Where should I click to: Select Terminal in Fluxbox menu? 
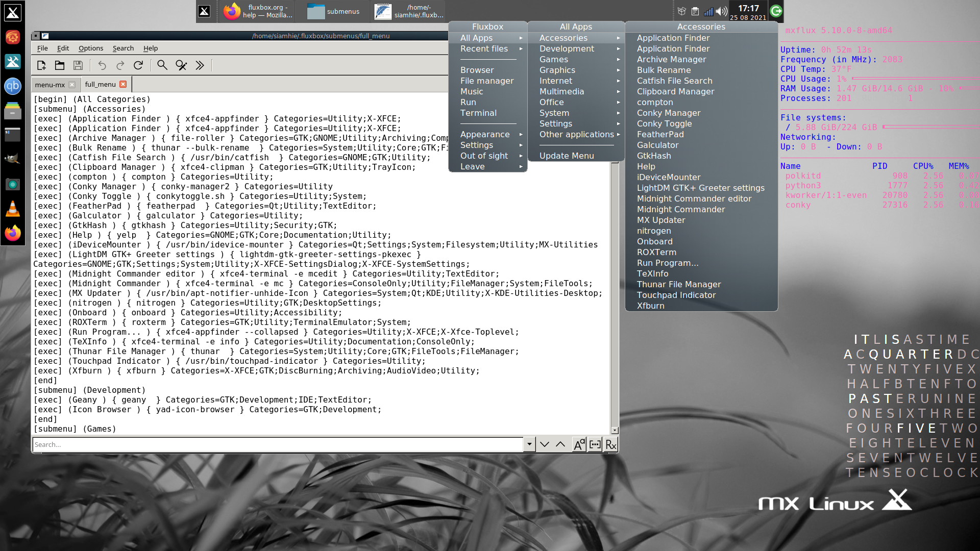coord(488,113)
